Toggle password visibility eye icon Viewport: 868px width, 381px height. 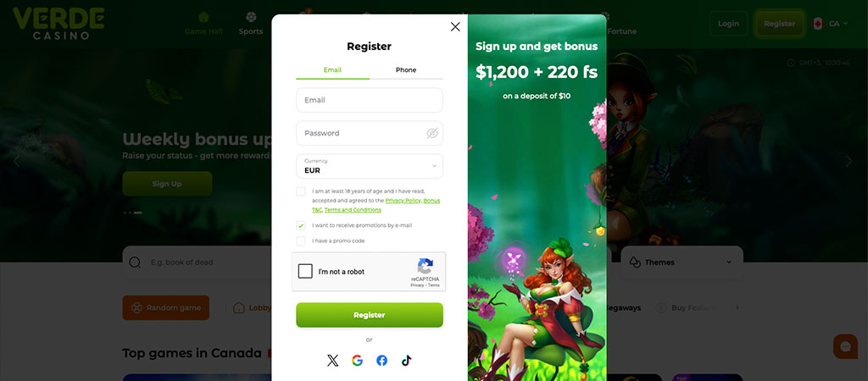(x=432, y=133)
